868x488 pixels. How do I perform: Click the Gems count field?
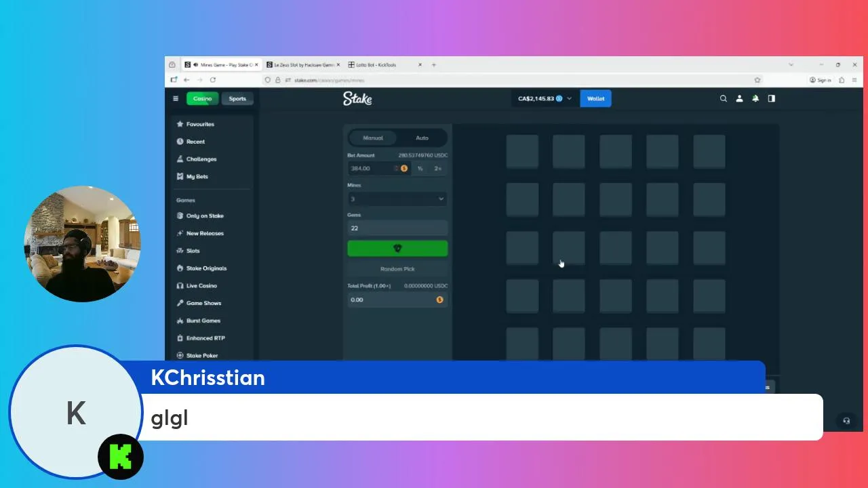point(397,228)
